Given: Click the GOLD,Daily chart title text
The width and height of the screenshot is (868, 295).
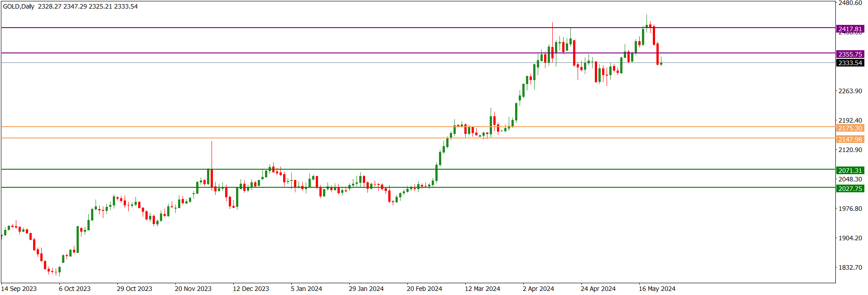Looking at the screenshot, I should pos(19,6).
